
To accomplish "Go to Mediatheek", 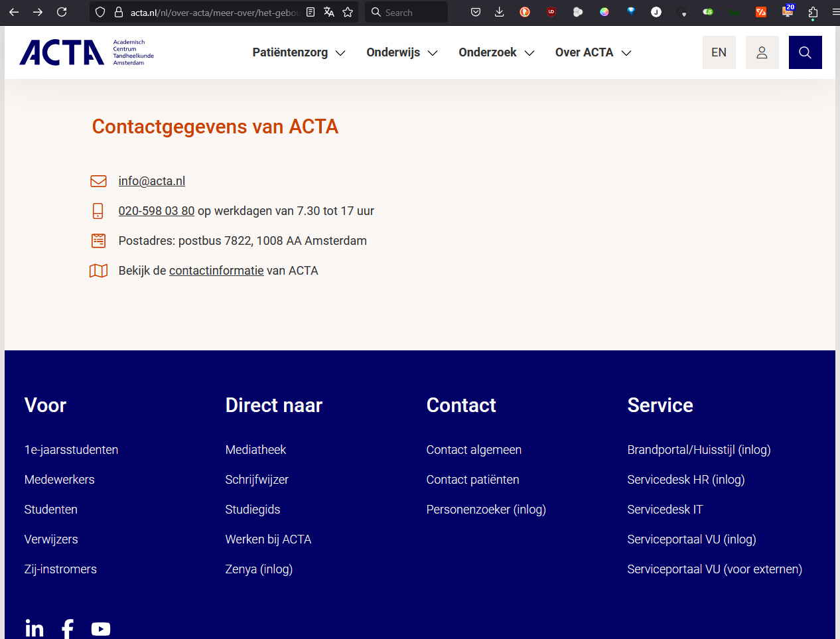I will 255,450.
